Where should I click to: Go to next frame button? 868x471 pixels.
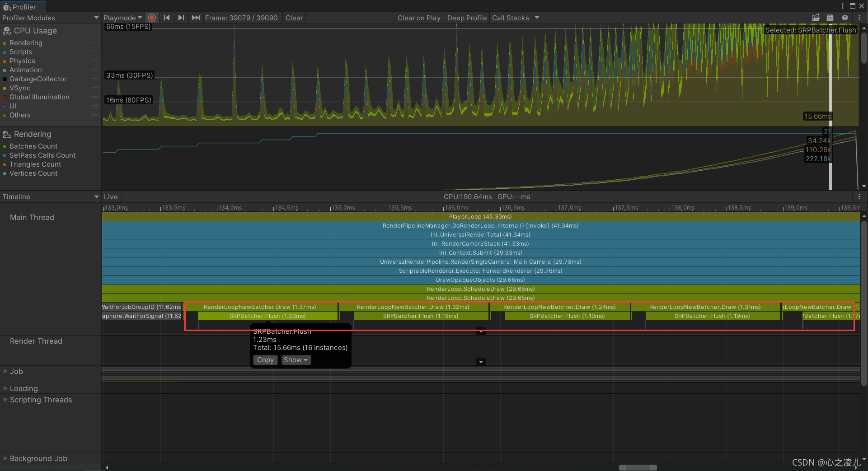point(181,18)
